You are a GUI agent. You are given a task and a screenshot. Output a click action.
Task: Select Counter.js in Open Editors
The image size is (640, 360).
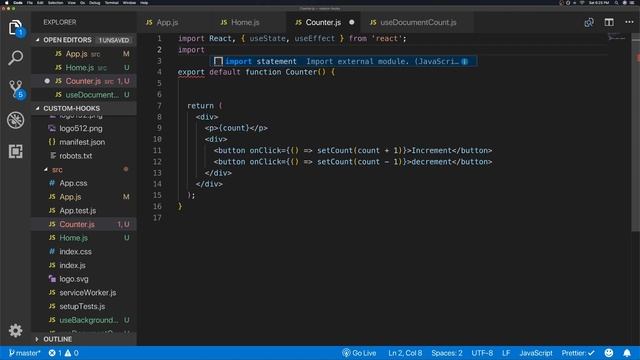click(x=84, y=81)
